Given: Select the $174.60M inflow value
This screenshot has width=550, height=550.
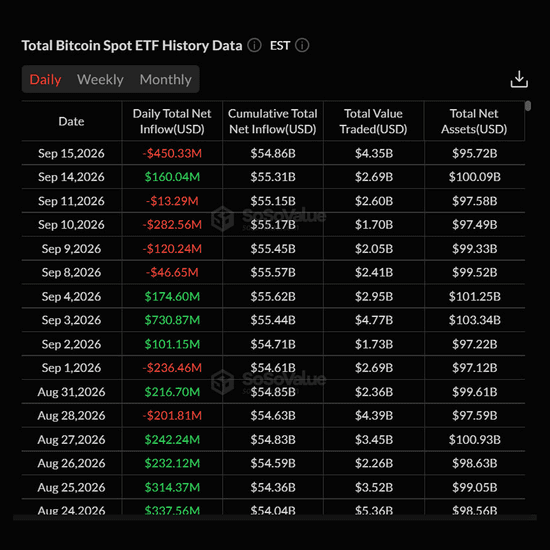Looking at the screenshot, I should 172,296.
